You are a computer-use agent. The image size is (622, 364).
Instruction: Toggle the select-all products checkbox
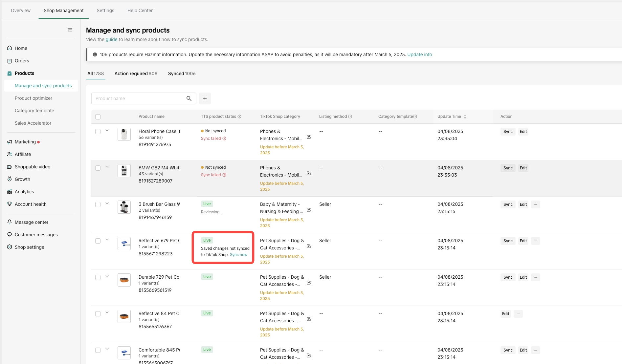(x=98, y=117)
